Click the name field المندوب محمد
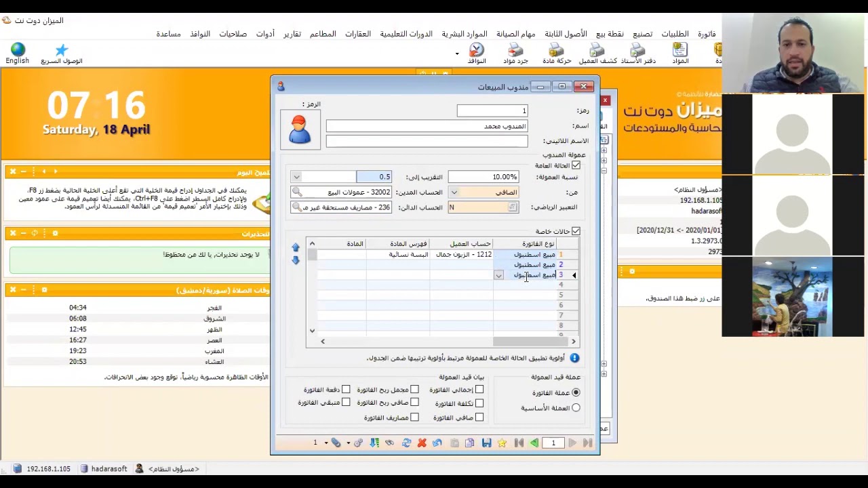Viewport: 868px width, 488px height. pos(427,126)
